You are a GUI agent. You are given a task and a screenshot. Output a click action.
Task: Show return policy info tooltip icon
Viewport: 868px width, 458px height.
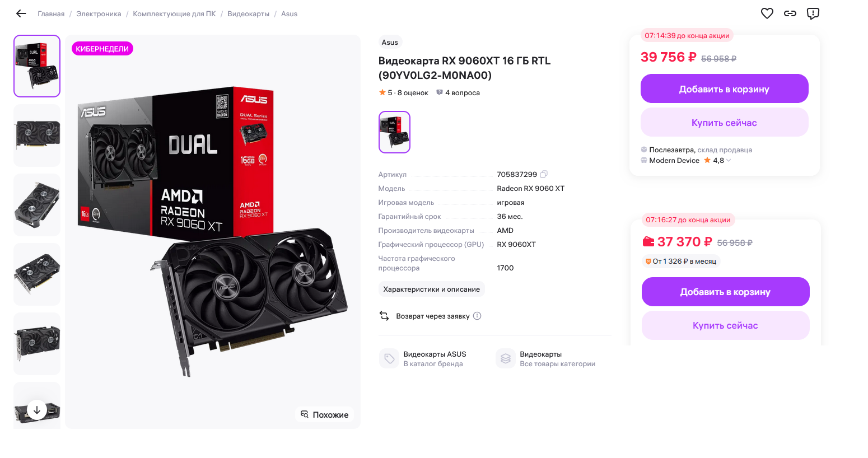click(x=477, y=316)
